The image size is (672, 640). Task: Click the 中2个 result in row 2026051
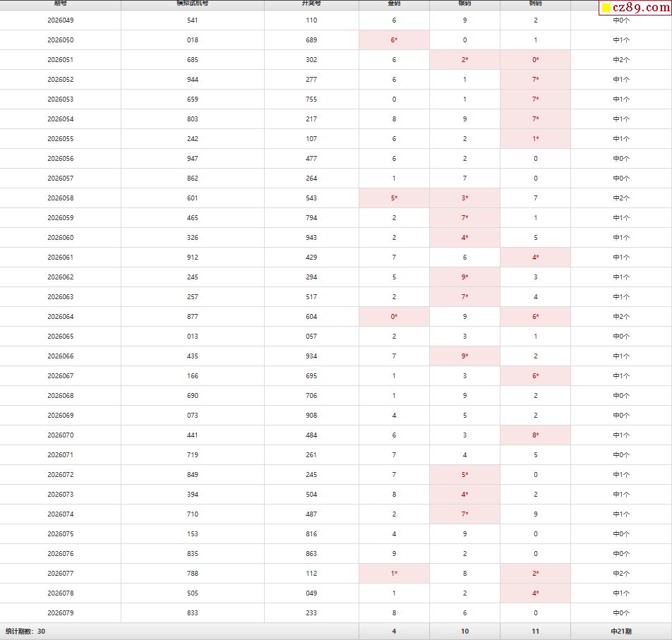coord(620,60)
